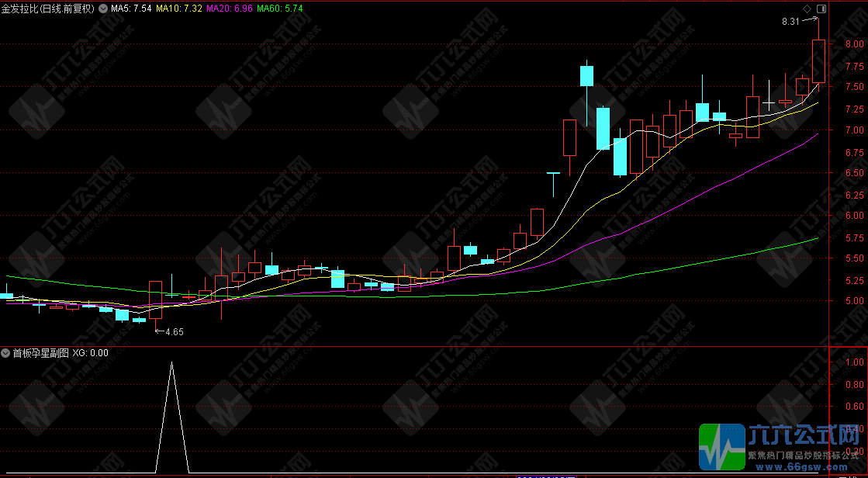Click the 8.31 high price marker
This screenshot has height=478, width=868.
point(790,22)
